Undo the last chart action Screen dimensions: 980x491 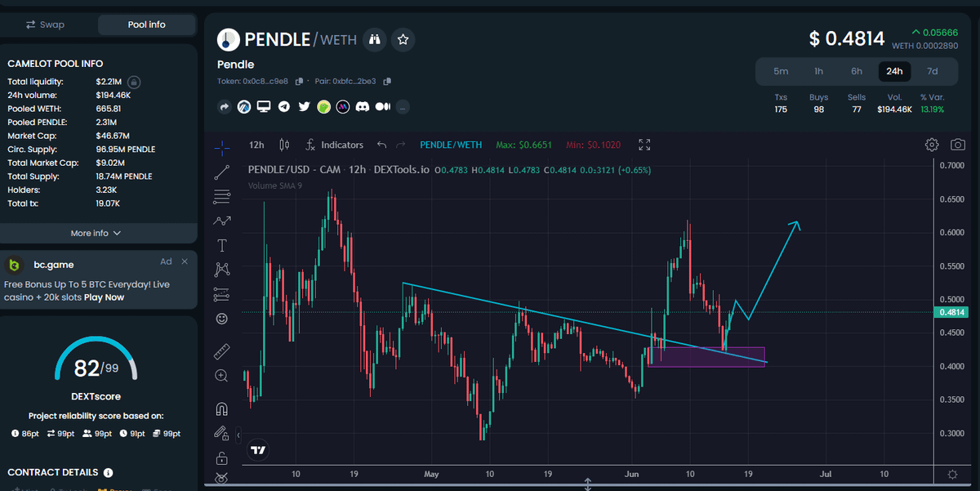click(381, 145)
